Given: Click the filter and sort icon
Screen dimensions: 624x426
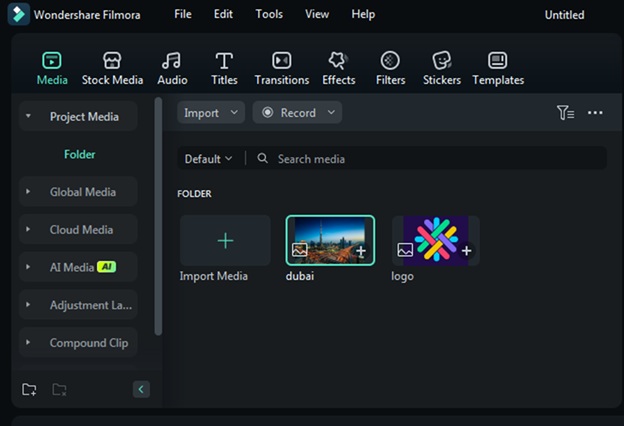Looking at the screenshot, I should click(565, 113).
